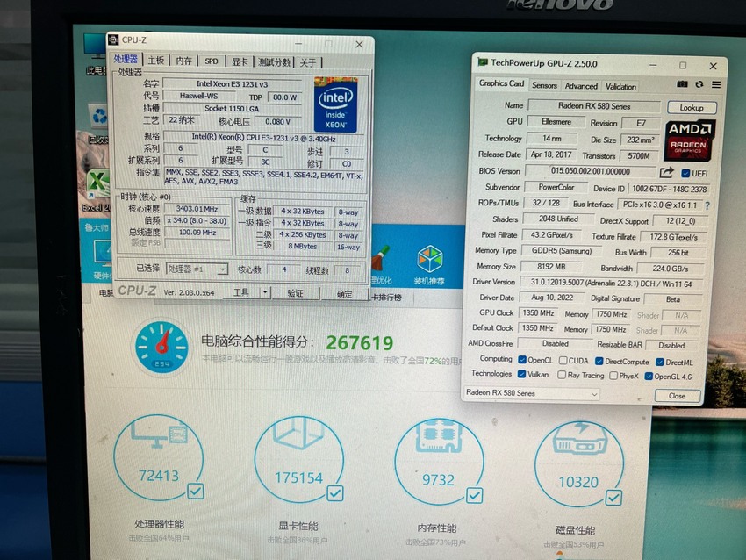Click the CPU name field Intel Xeon E3 1231 v3
746x560 pixels.
[x=233, y=84]
